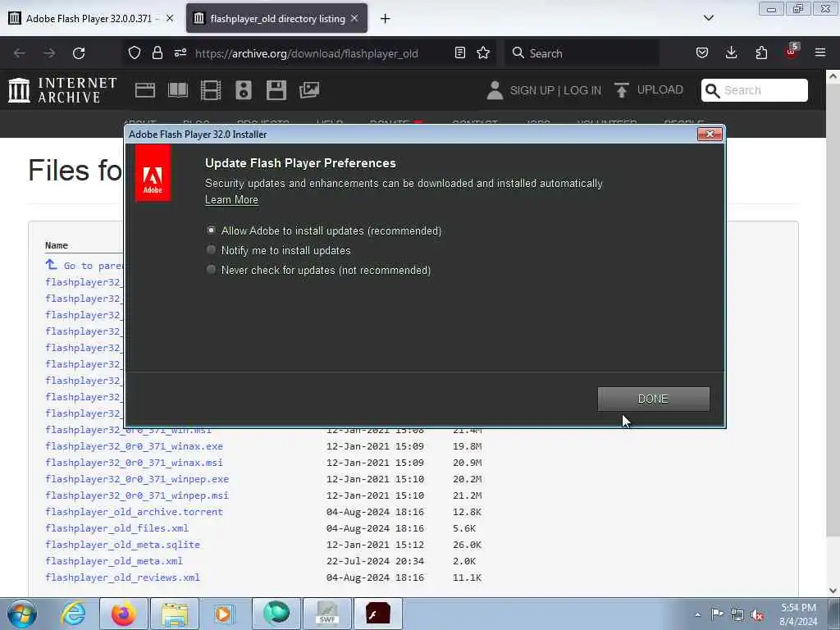Viewport: 840px width, 630px height.
Task: Open flashplayer_old_archive.torrent link
Action: (134, 512)
